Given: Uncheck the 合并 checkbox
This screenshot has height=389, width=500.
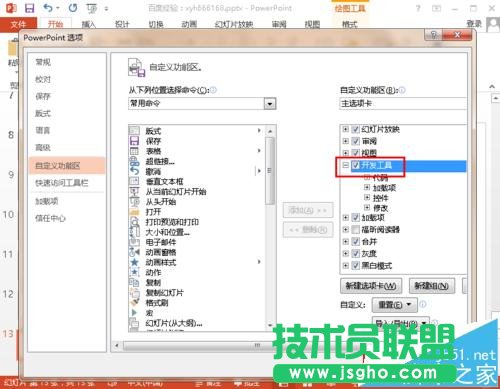Looking at the screenshot, I should point(356,242).
